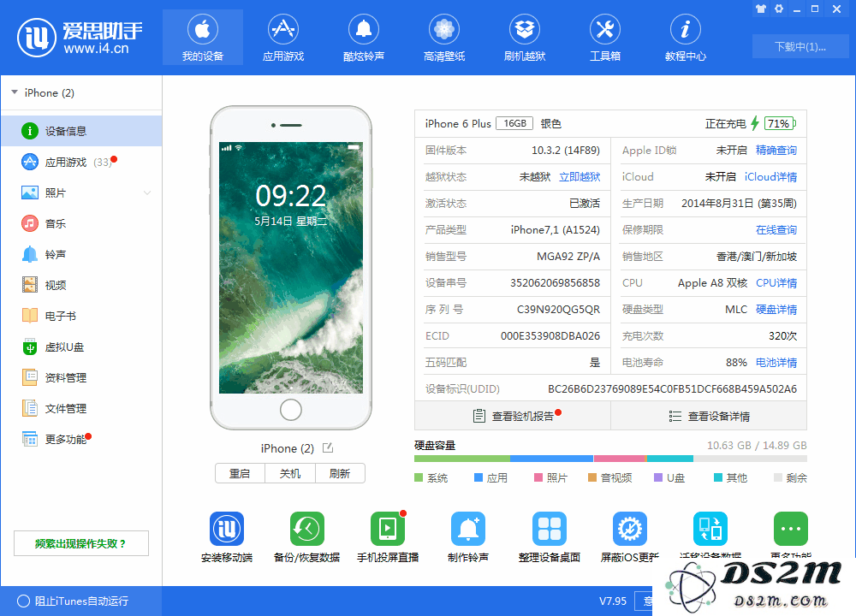Click the 在线查询 warranty link
Image resolution: width=856 pixels, height=616 pixels.
[776, 229]
